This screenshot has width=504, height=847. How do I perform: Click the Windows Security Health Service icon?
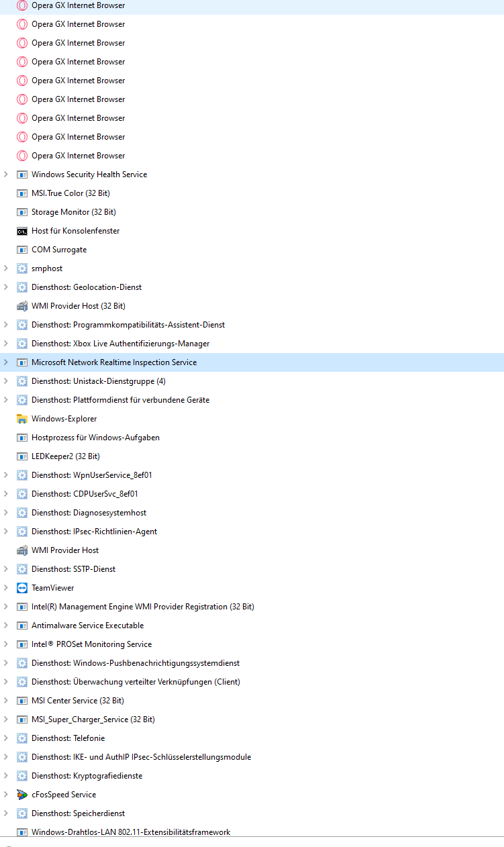(x=22, y=175)
